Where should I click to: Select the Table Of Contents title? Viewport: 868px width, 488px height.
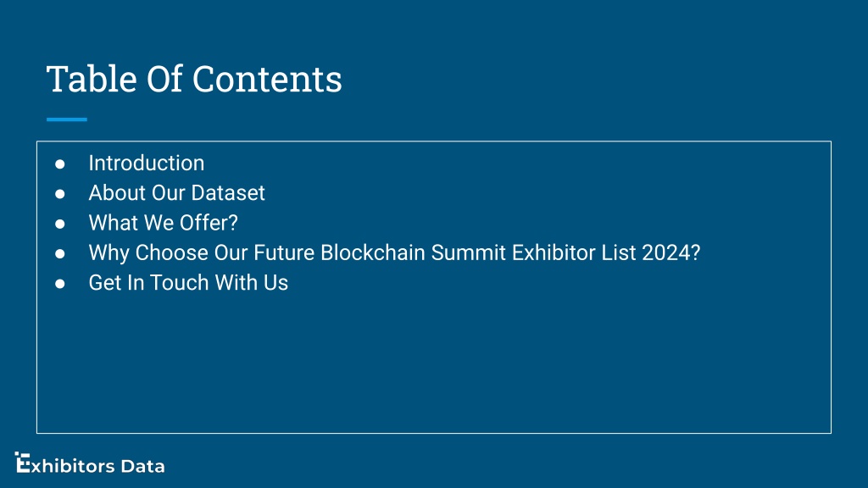[x=194, y=79]
